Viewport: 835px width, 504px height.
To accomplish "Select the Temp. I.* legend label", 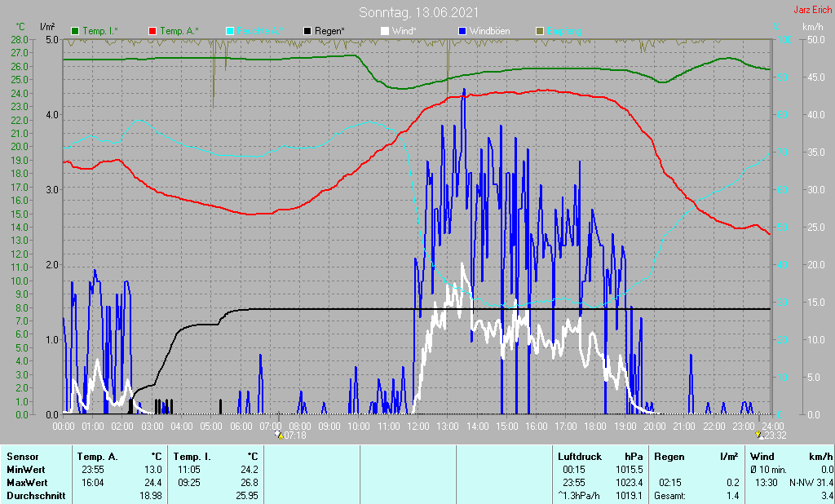I will (x=100, y=31).
